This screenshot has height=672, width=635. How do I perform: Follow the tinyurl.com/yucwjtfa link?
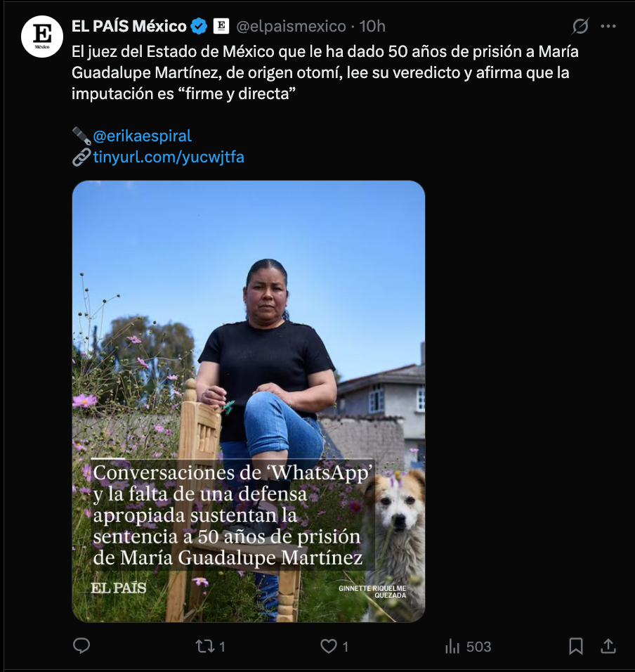pyautogui.click(x=169, y=157)
